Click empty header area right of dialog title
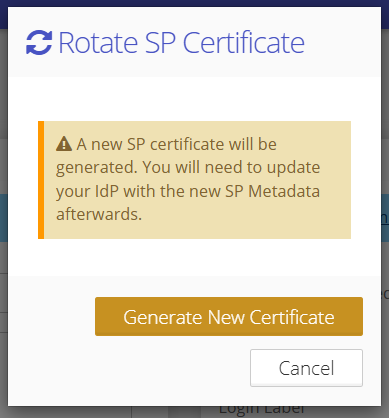The height and width of the screenshot is (418, 389). tap(343, 42)
